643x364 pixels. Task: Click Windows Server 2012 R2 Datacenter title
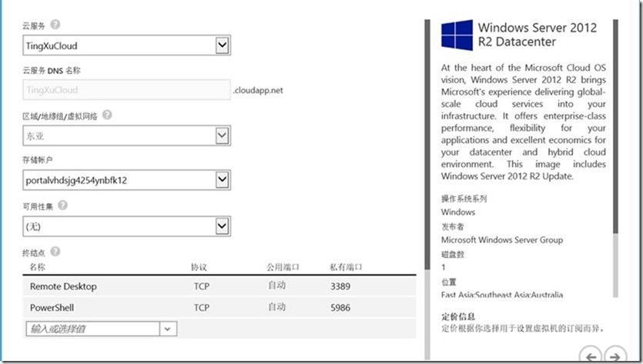(538, 35)
